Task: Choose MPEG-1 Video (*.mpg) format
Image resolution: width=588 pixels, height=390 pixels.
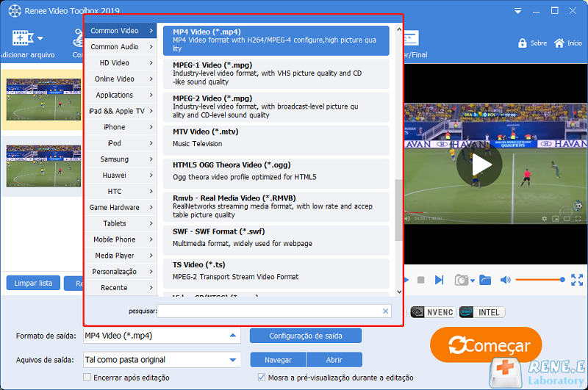Action: tap(276, 73)
